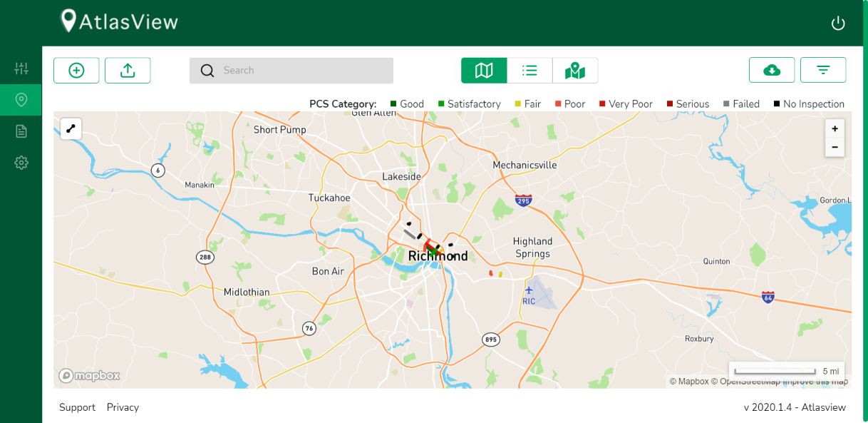Click the Bon Air map label

point(328,271)
